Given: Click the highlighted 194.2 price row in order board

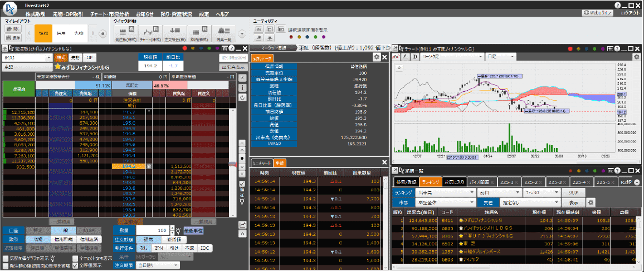Looking at the screenshot, I should tap(129, 166).
